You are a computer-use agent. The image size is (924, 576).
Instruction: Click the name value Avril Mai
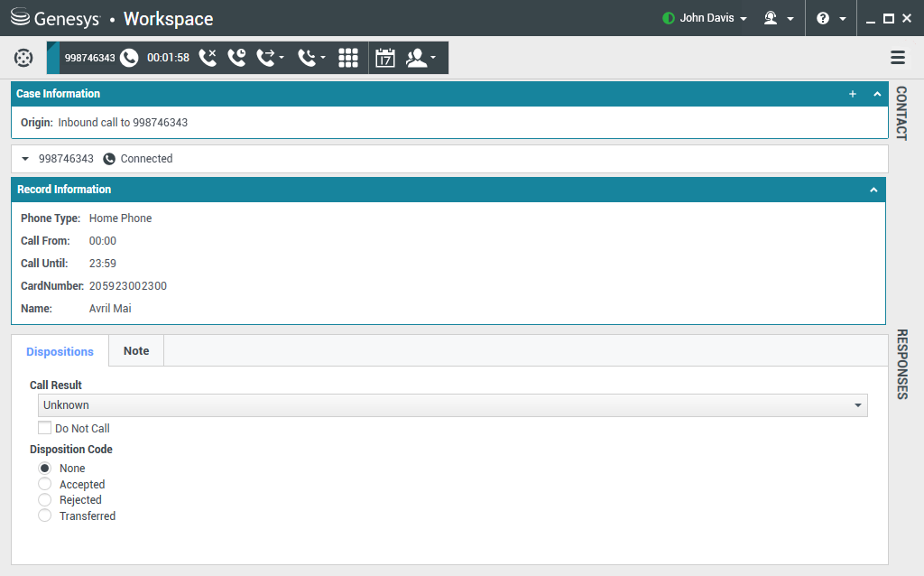pos(110,309)
